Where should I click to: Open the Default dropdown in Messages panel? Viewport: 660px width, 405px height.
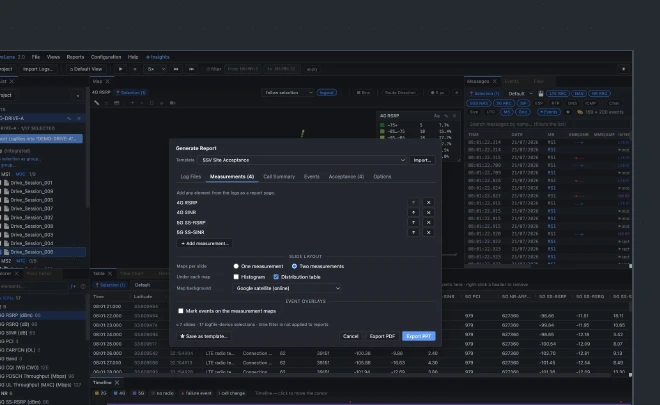[x=520, y=93]
